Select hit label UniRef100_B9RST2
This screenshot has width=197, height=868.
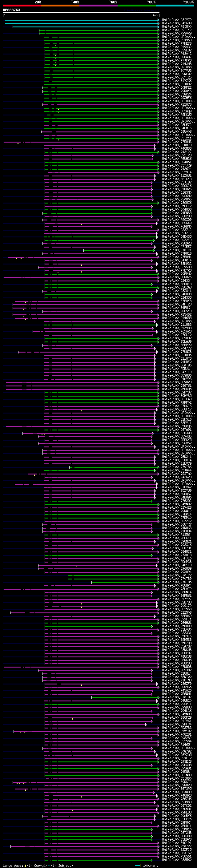pyautogui.click(x=177, y=782)
